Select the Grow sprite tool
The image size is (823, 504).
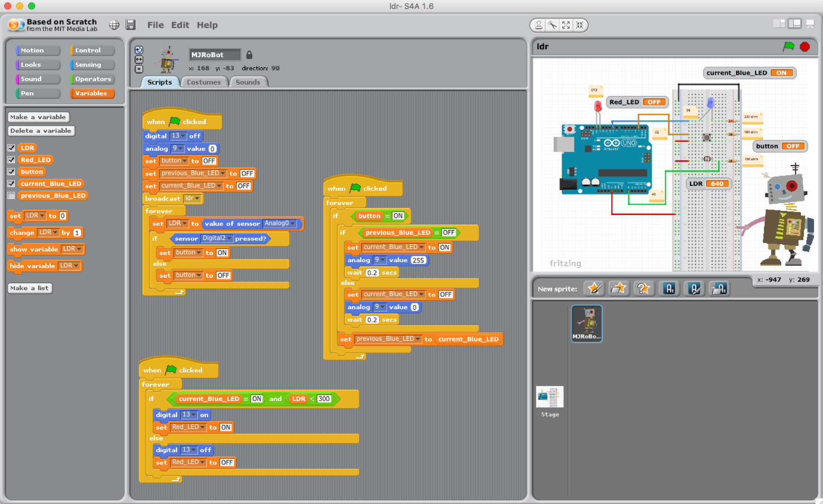(x=566, y=25)
